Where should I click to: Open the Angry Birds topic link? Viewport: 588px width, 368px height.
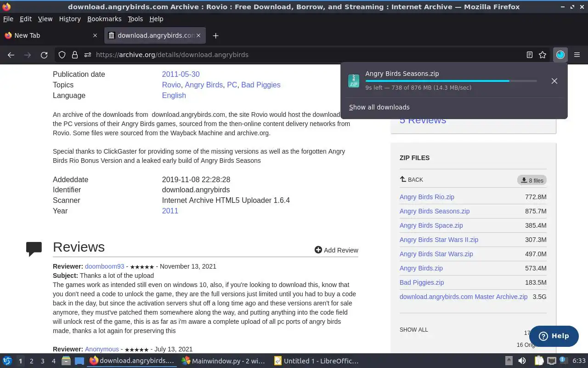204,85
